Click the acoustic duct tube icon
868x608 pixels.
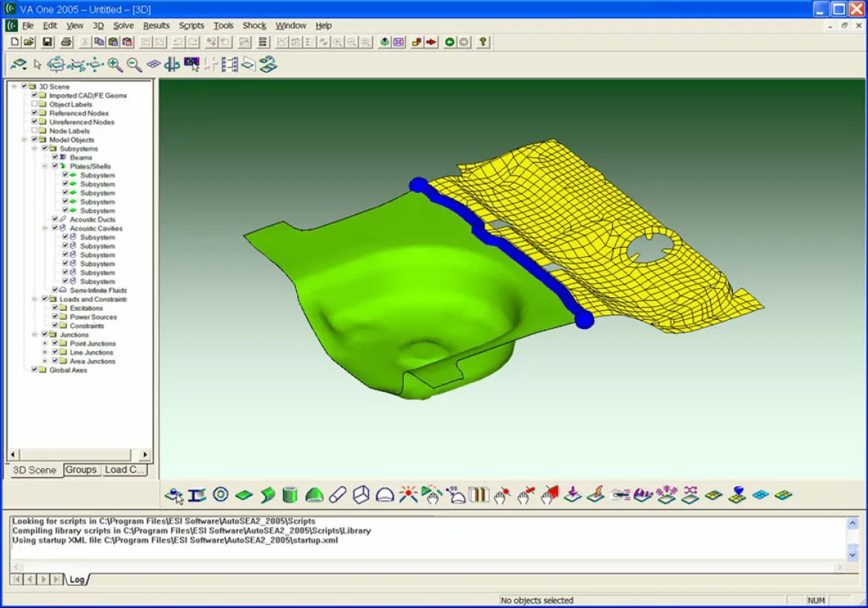[337, 495]
